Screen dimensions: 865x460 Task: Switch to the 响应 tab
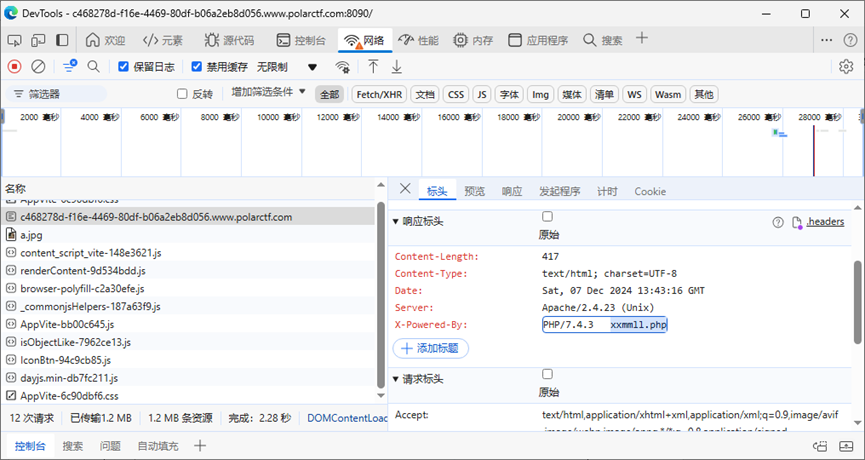click(x=512, y=191)
